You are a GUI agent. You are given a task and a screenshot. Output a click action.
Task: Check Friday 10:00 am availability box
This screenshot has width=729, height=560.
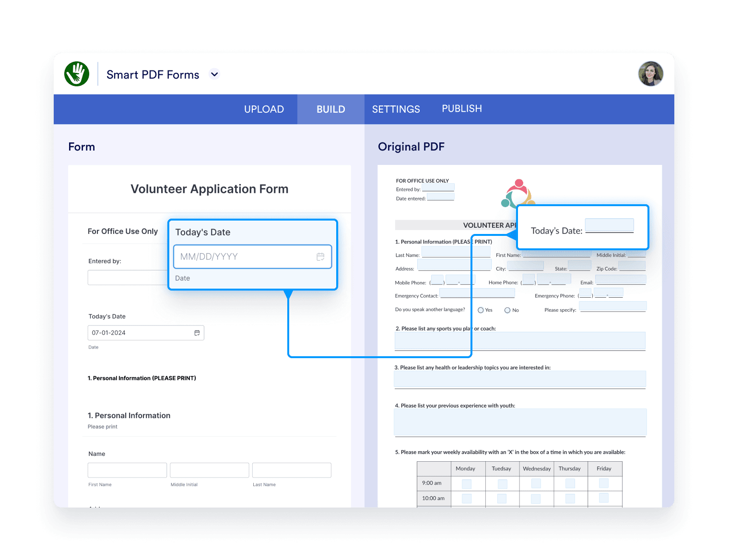[604, 499]
